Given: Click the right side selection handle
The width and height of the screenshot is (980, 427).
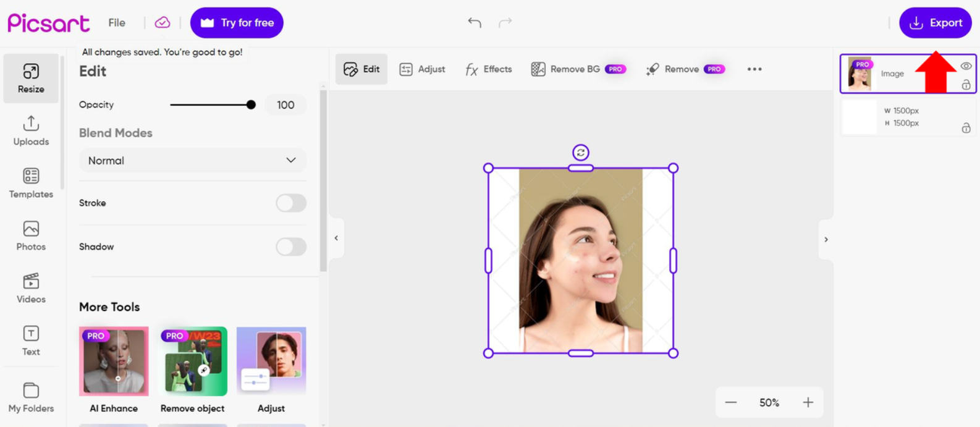Looking at the screenshot, I should click(x=674, y=261).
